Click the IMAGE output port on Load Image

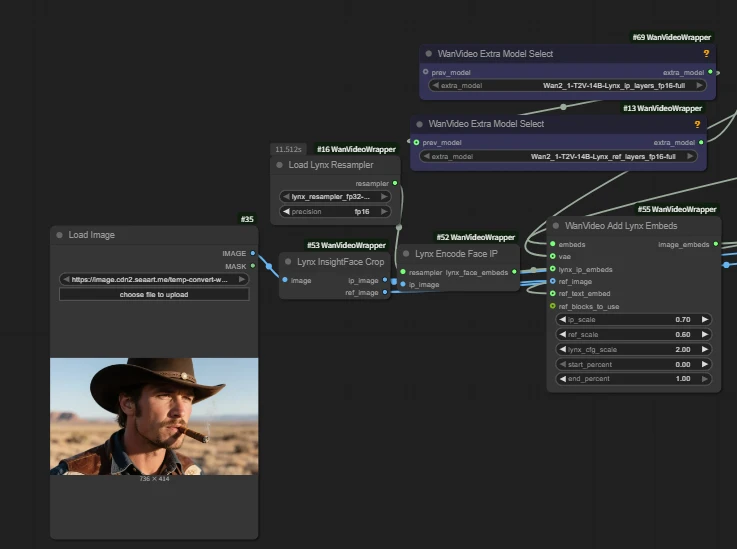(253, 253)
